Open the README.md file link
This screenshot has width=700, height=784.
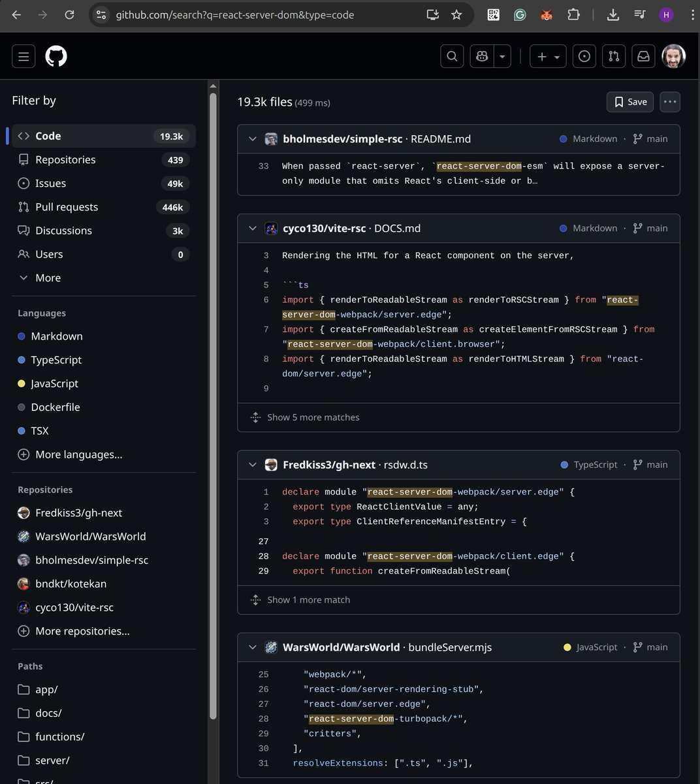tap(441, 139)
